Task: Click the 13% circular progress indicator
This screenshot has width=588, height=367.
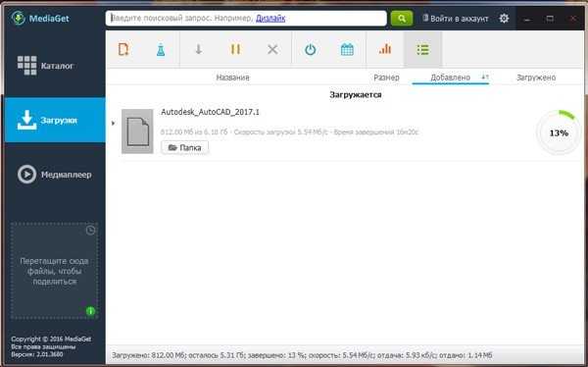Action: pyautogui.click(x=559, y=132)
